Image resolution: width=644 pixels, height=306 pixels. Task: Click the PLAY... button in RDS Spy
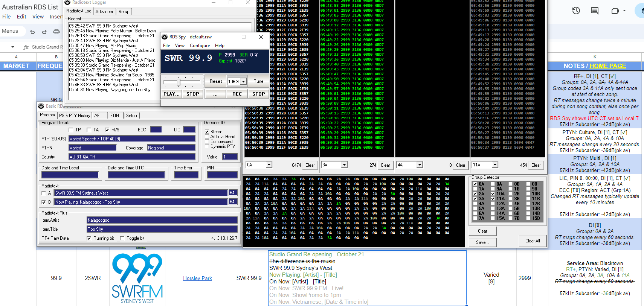[172, 94]
